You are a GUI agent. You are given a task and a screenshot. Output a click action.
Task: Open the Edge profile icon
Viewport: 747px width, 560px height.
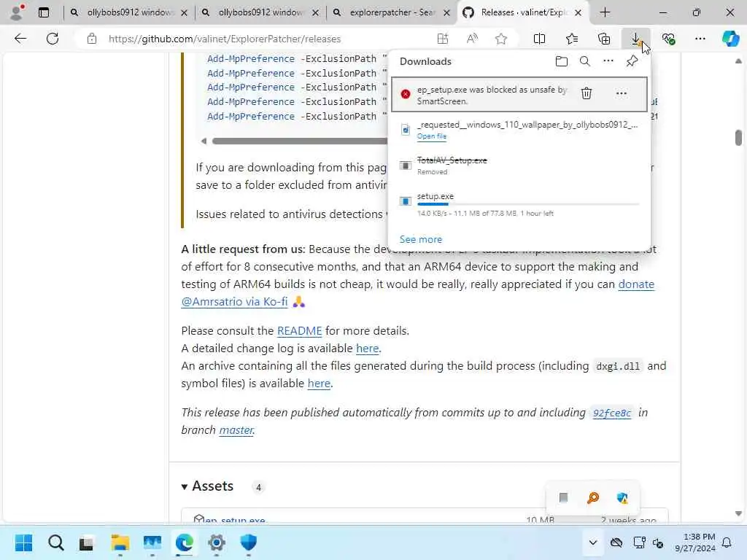click(x=17, y=12)
